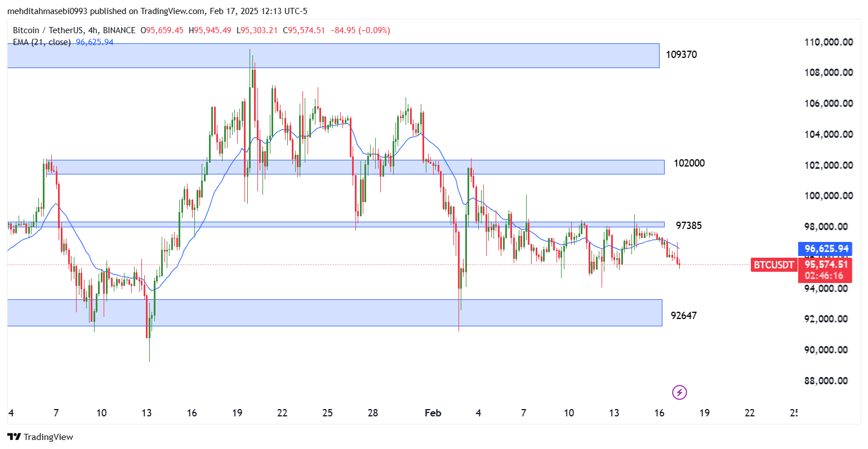This screenshot has height=449, width=868.
Task: Click the BTCUSDT price tag label
Action: [774, 265]
